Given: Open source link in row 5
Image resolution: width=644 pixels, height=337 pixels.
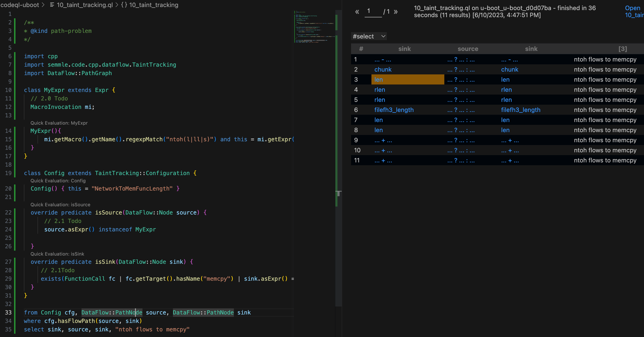Looking at the screenshot, I should (x=461, y=100).
